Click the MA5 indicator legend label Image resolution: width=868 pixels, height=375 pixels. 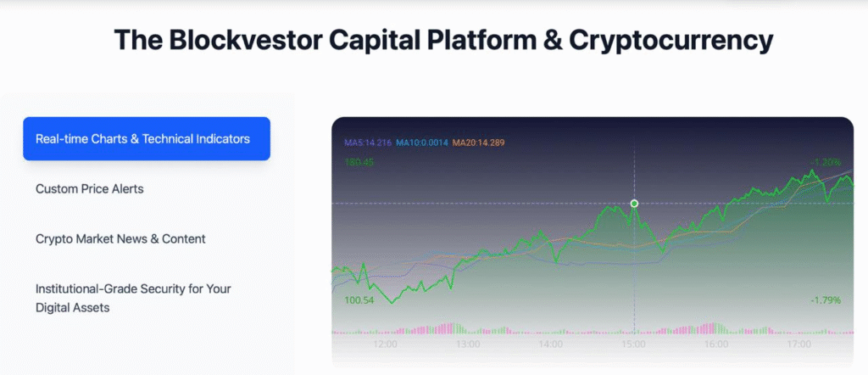[x=367, y=143]
